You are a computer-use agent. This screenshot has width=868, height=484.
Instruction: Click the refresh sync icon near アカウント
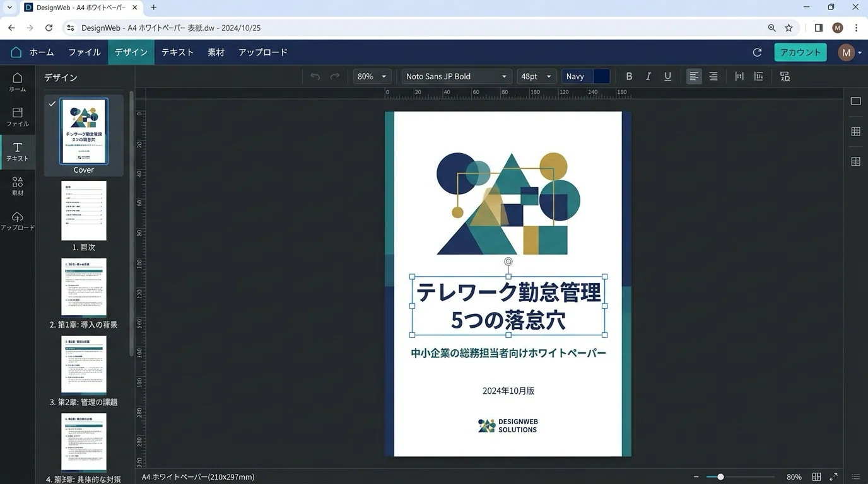pyautogui.click(x=758, y=52)
